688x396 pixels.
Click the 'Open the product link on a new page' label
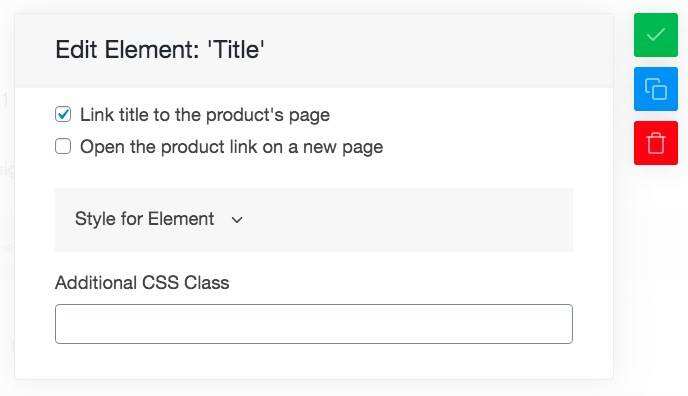(232, 147)
